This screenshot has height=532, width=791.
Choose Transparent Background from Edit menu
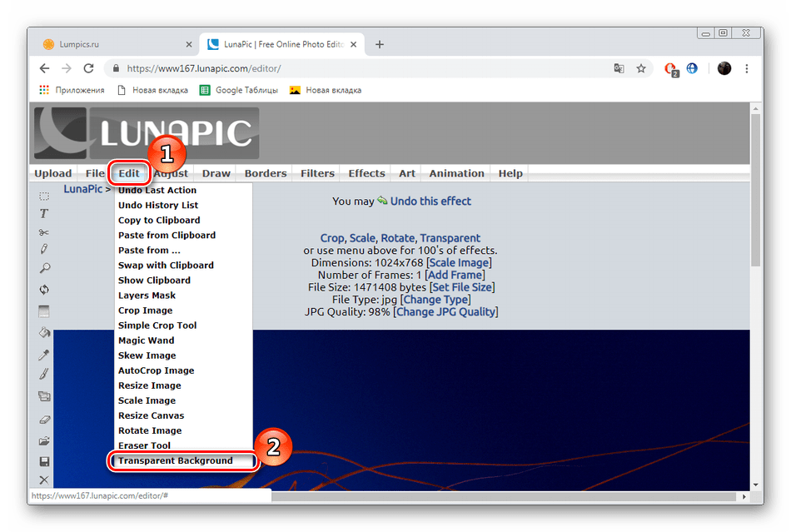176,460
